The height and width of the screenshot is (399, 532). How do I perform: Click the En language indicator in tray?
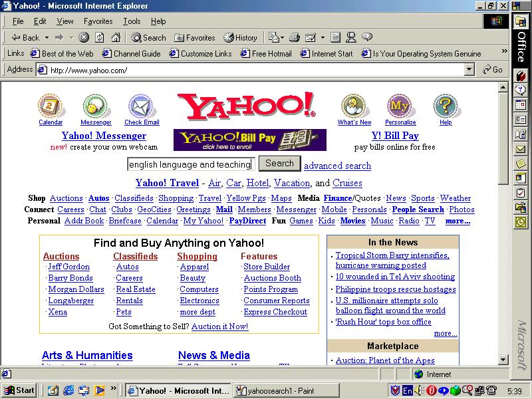(407, 390)
